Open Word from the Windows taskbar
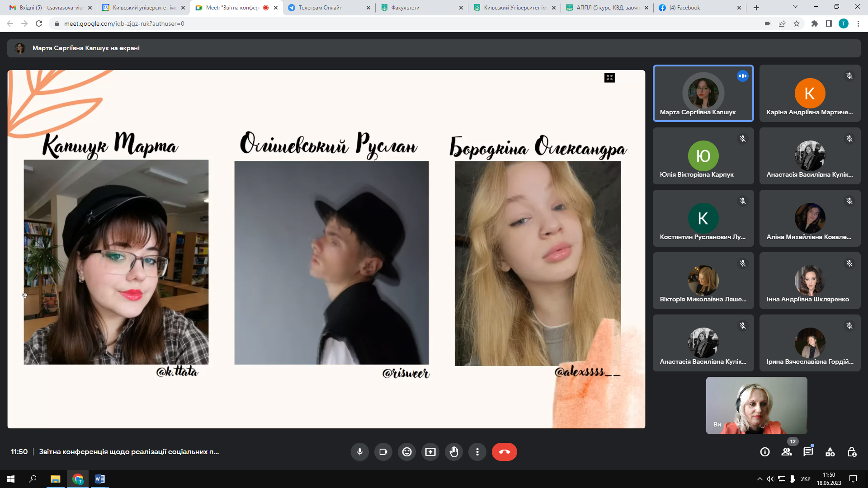Screen dimensions: 868x488 pos(100,479)
